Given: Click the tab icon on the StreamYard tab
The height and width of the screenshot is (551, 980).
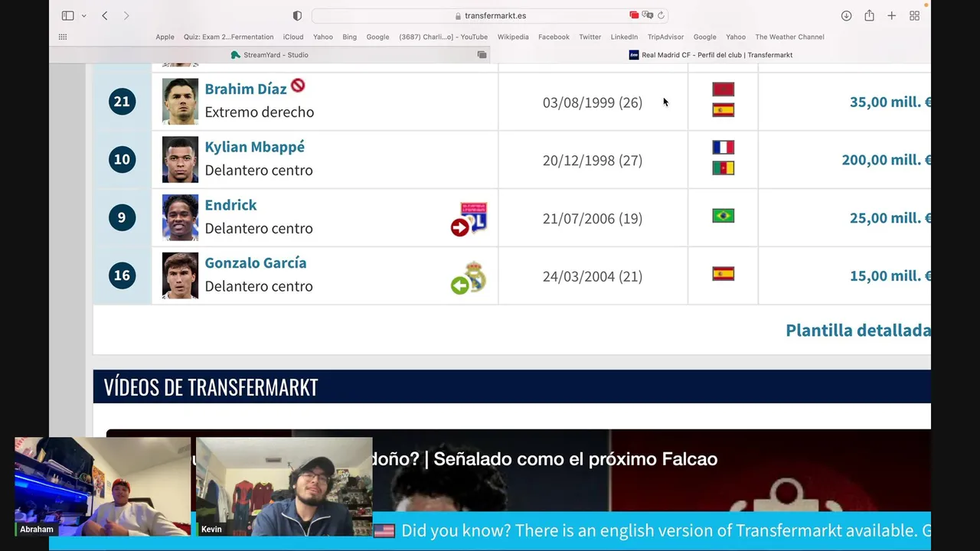Looking at the screenshot, I should [x=482, y=55].
